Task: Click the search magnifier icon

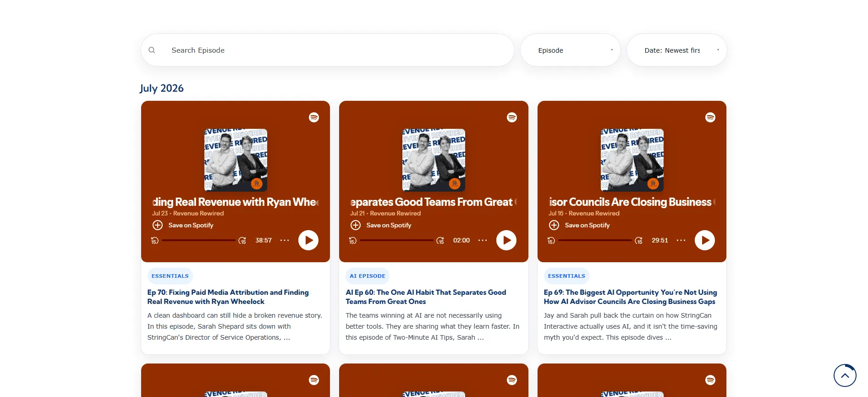Action: (x=152, y=50)
